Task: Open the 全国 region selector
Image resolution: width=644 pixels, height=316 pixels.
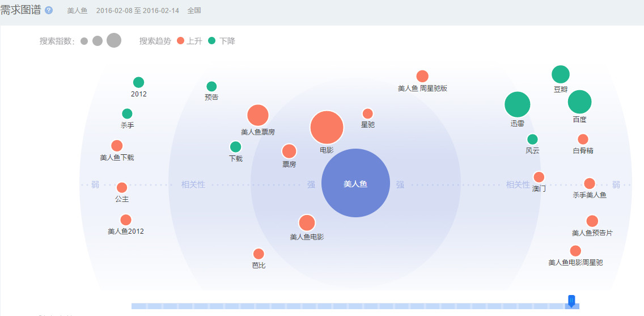Action: (x=194, y=11)
